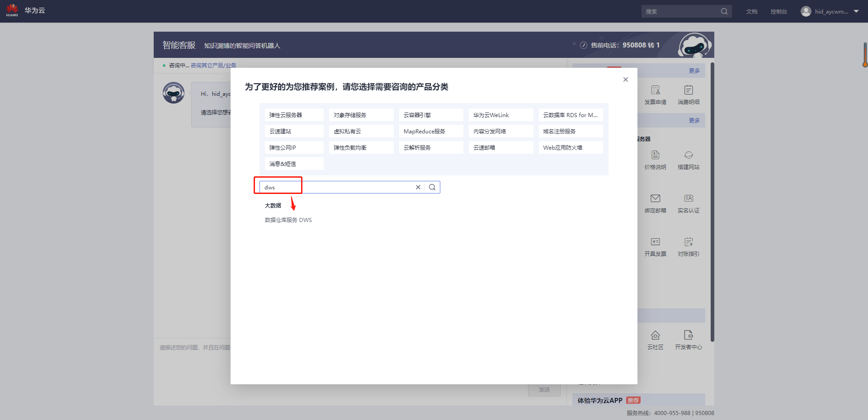Open the 开发者中心 developer center icon
868x420 pixels.
point(689,339)
